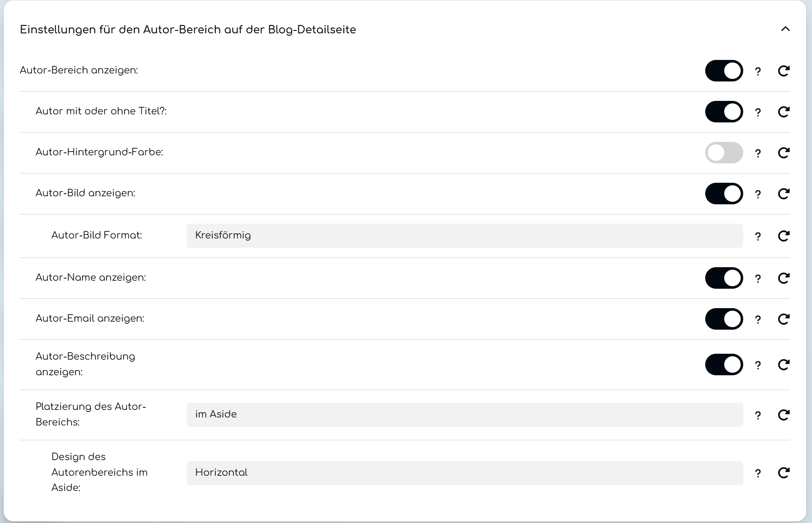Open help for Autor mit oder ohne Titel
This screenshot has width=812, height=523.
pos(758,112)
